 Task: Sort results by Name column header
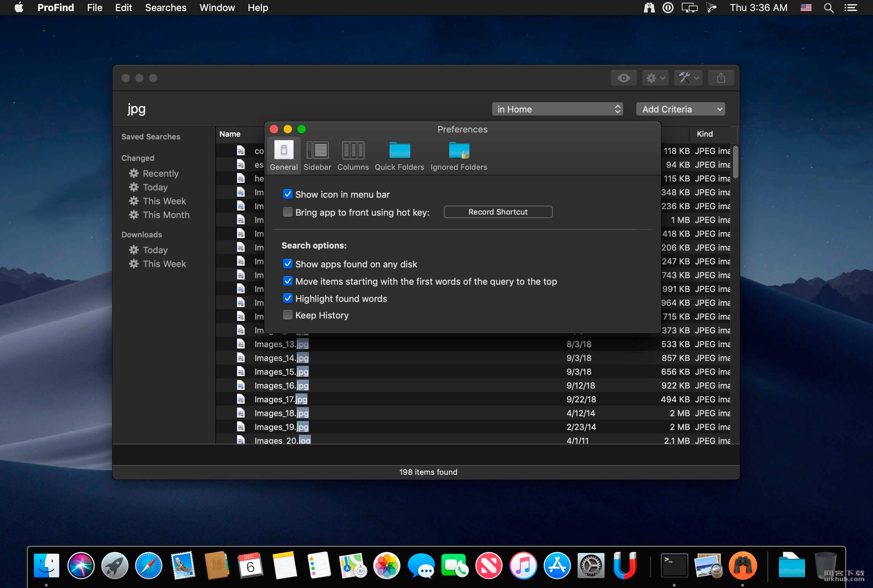230,134
